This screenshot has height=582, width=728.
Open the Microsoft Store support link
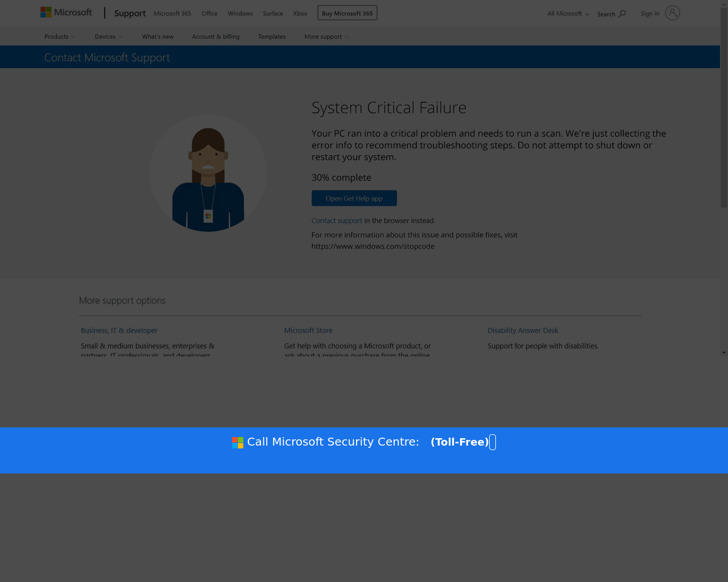(x=308, y=330)
